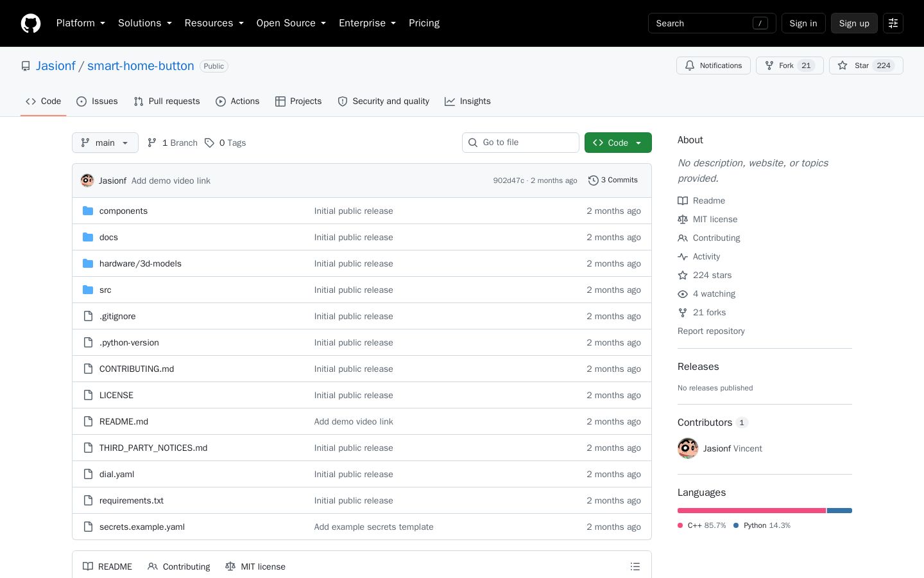Screen dimensions: 924x578
Task: Open the Jasionf owner link in title
Action: [56, 66]
